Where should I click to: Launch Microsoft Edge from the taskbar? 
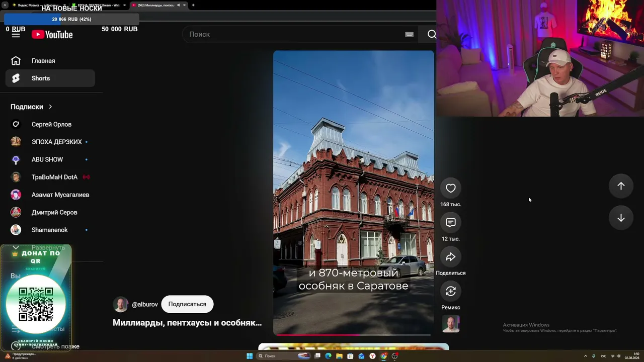[328, 356]
